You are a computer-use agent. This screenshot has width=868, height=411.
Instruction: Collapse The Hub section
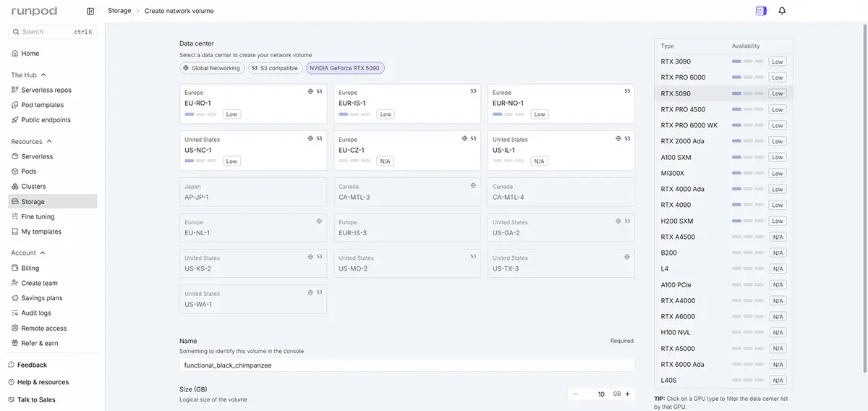[43, 75]
